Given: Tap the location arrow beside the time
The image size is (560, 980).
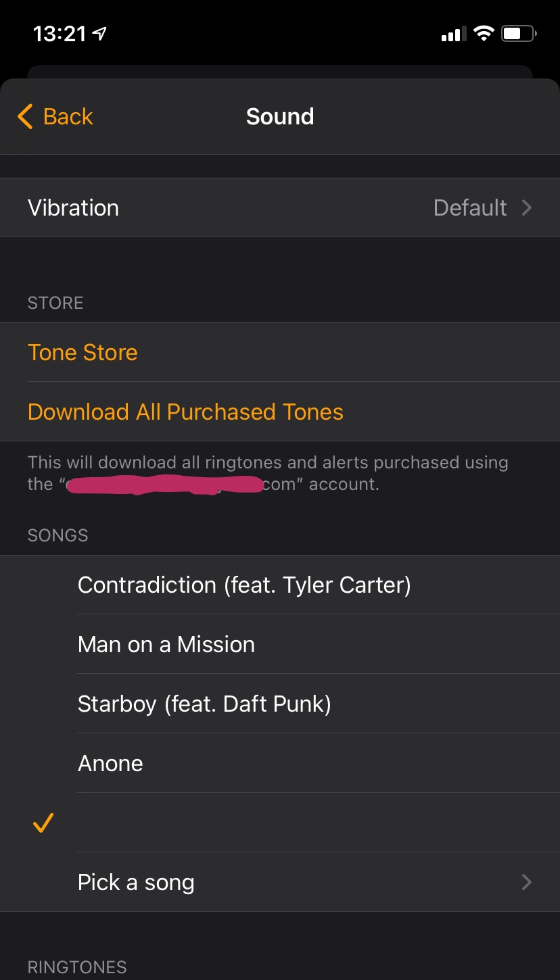Looking at the screenshot, I should pyautogui.click(x=101, y=33).
